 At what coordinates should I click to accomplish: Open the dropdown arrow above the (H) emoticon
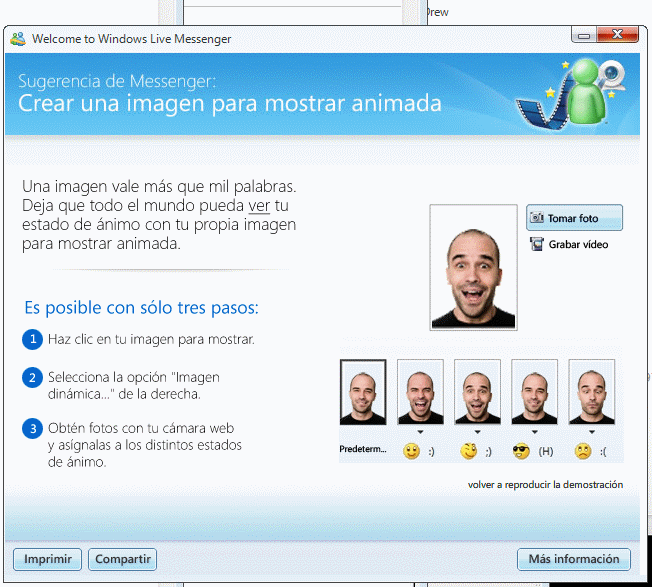(535, 432)
